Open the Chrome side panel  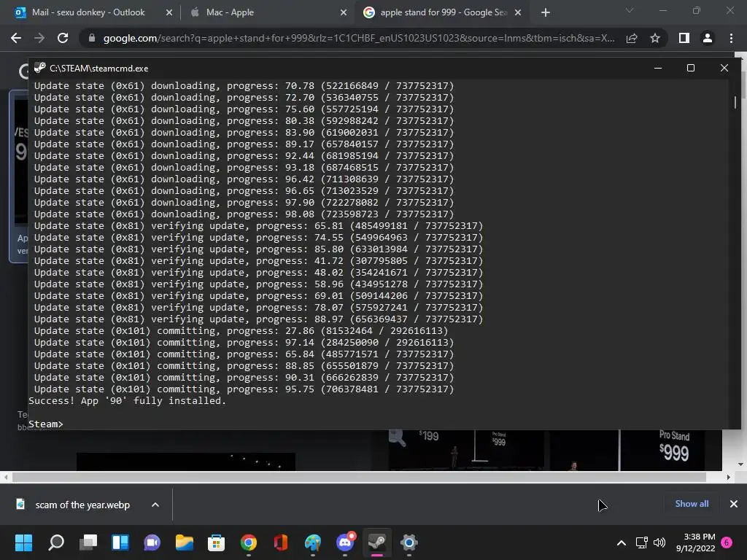tap(684, 38)
